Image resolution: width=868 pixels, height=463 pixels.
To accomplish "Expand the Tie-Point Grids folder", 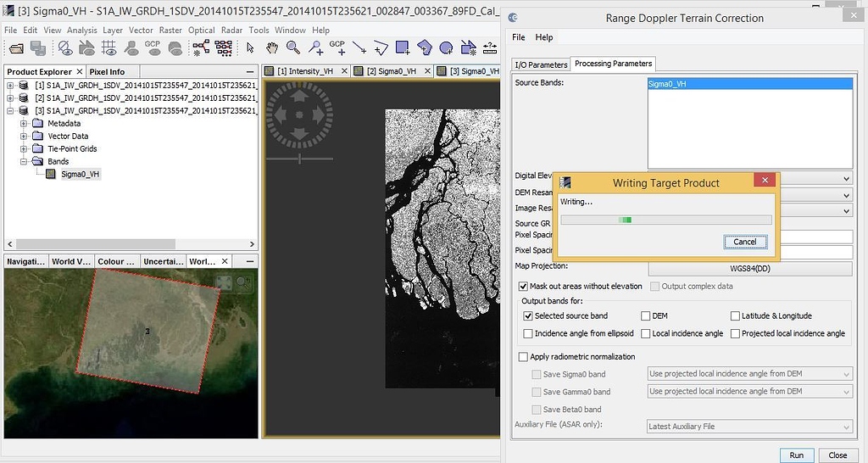I will [24, 149].
